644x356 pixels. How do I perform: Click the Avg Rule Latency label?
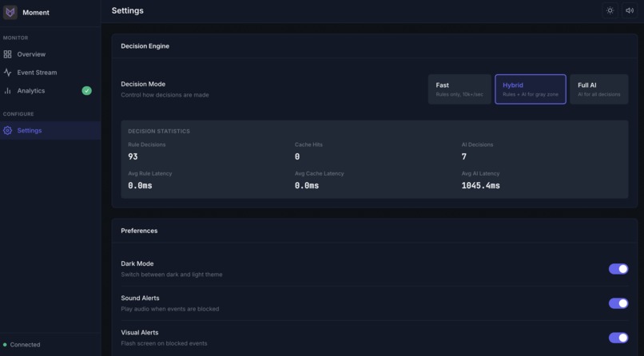click(150, 173)
